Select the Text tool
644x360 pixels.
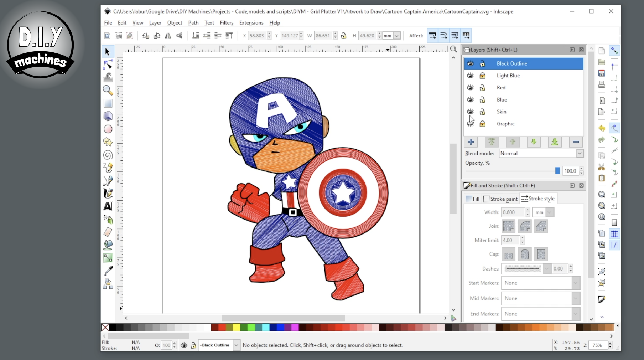[x=108, y=206]
